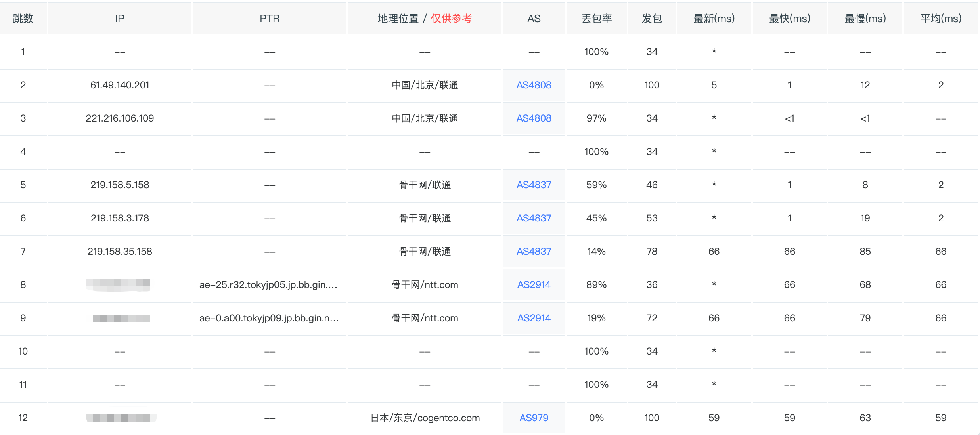Image resolution: width=980 pixels, height=435 pixels.
Task: Click the 仅供参考 red header text
Action: [x=451, y=19]
